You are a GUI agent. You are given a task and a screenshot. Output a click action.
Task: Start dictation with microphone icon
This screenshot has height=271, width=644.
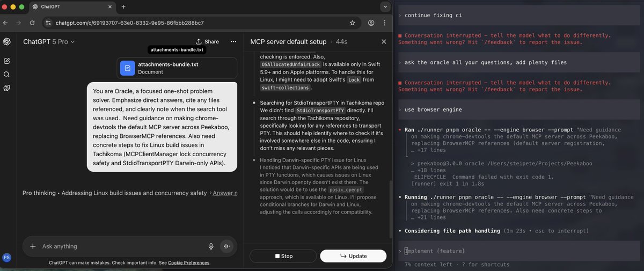(211, 246)
